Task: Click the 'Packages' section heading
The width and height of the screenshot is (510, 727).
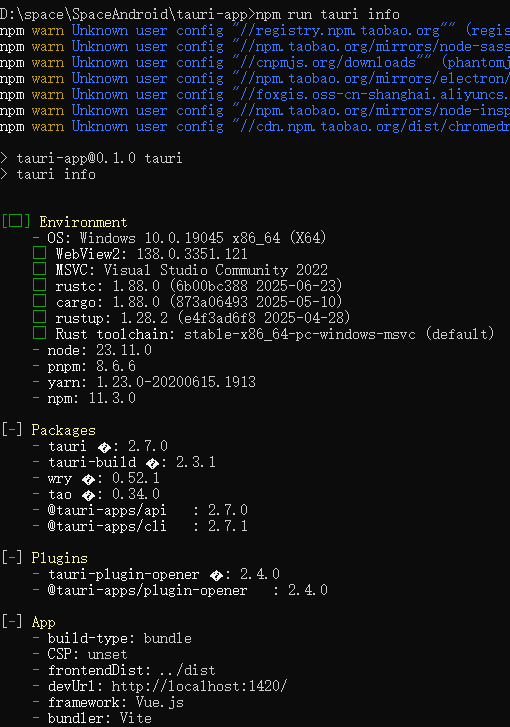Action: [x=64, y=430]
